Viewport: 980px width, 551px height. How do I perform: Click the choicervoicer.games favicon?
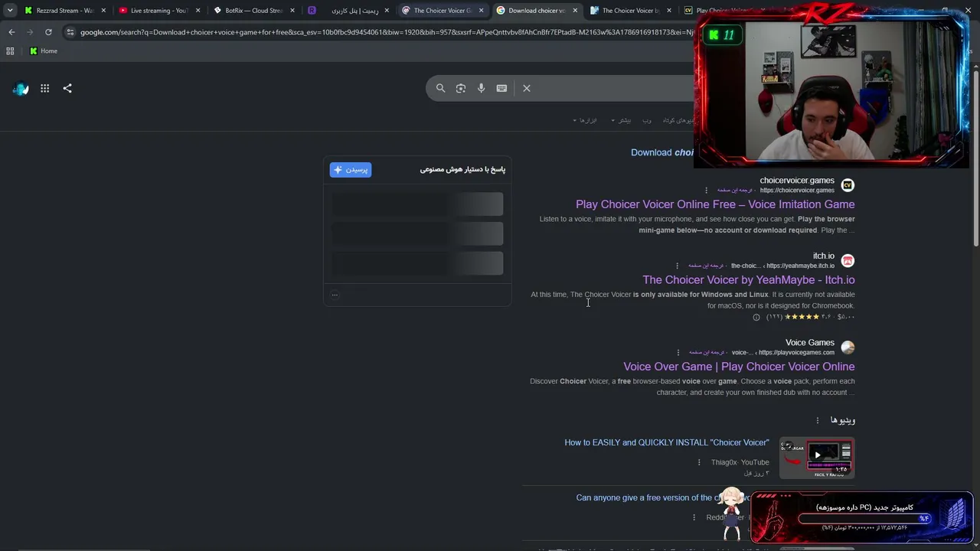tap(848, 185)
